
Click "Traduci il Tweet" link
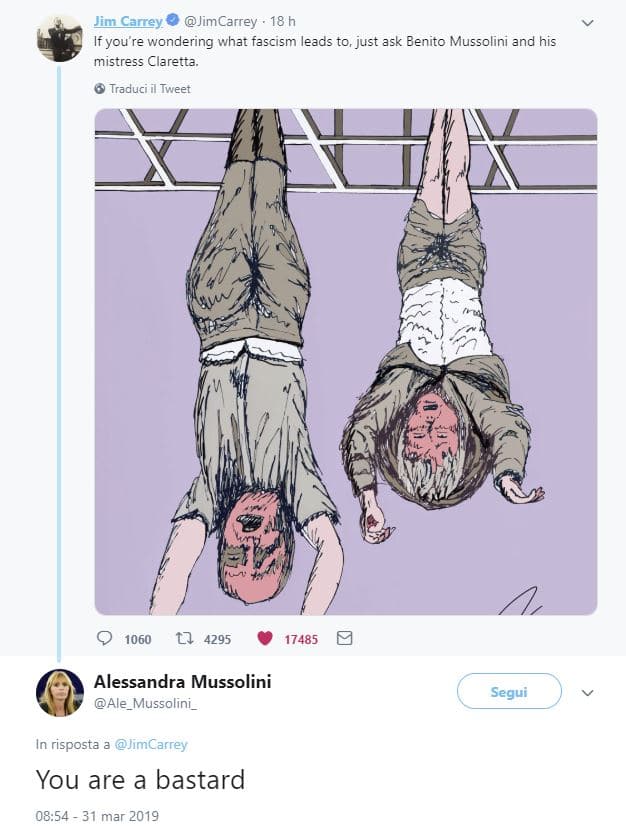tap(150, 89)
